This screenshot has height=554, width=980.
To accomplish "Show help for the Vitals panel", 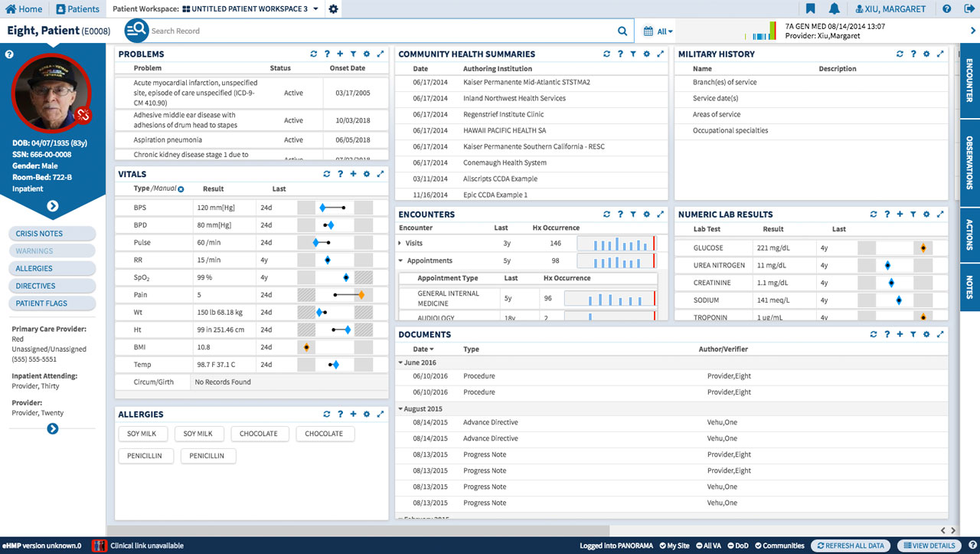I will 340,174.
